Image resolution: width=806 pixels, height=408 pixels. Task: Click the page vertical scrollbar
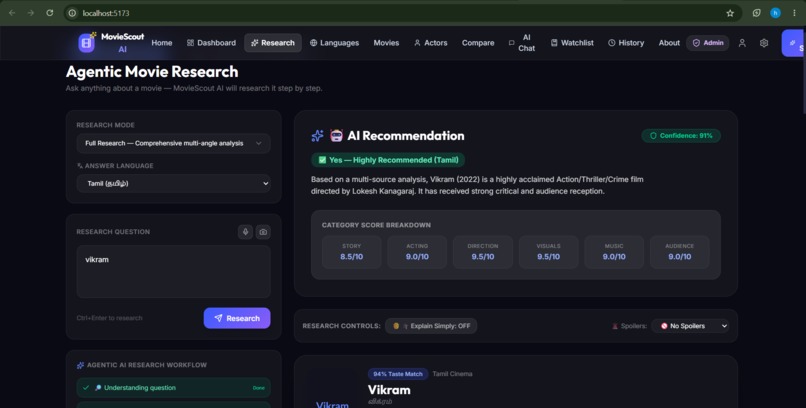pyautogui.click(x=802, y=69)
